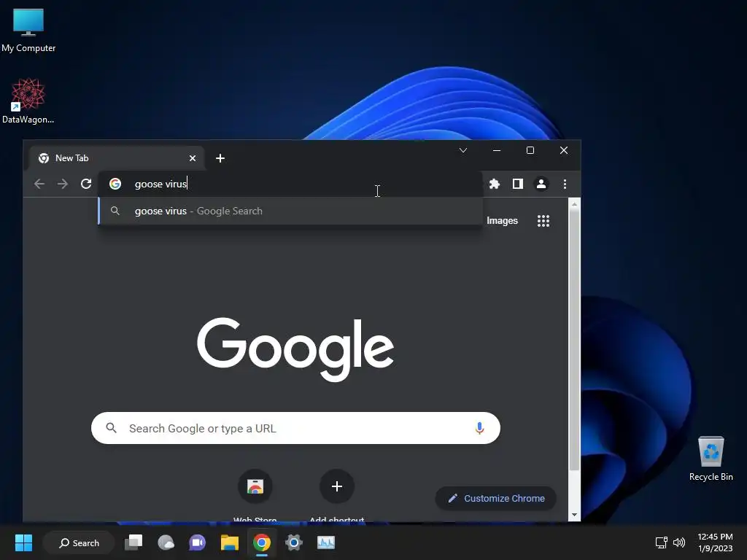Image resolution: width=747 pixels, height=560 pixels.
Task: Open the Web Store shortcut tile
Action: pyautogui.click(x=255, y=486)
